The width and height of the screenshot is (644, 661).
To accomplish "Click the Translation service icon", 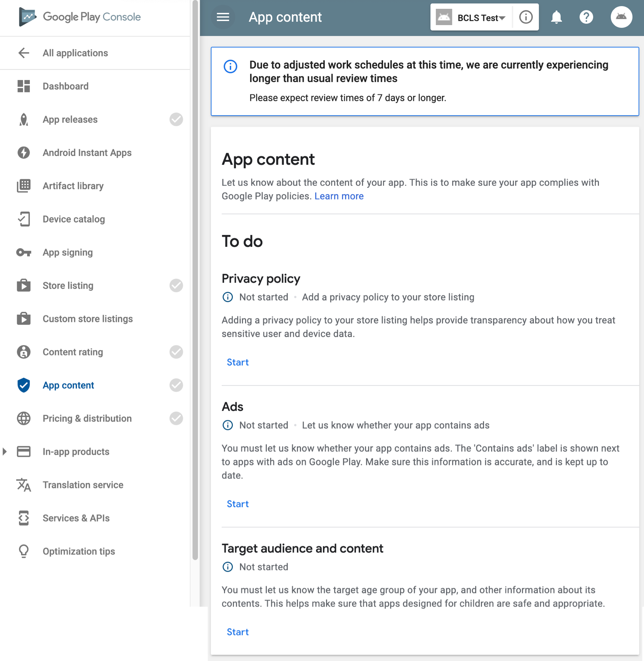I will (24, 485).
